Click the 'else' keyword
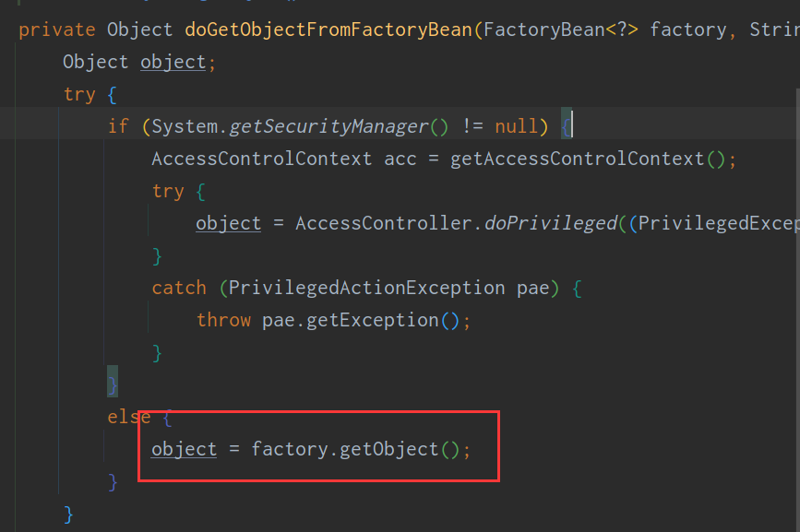Viewport: 800px width, 532px height. [129, 417]
